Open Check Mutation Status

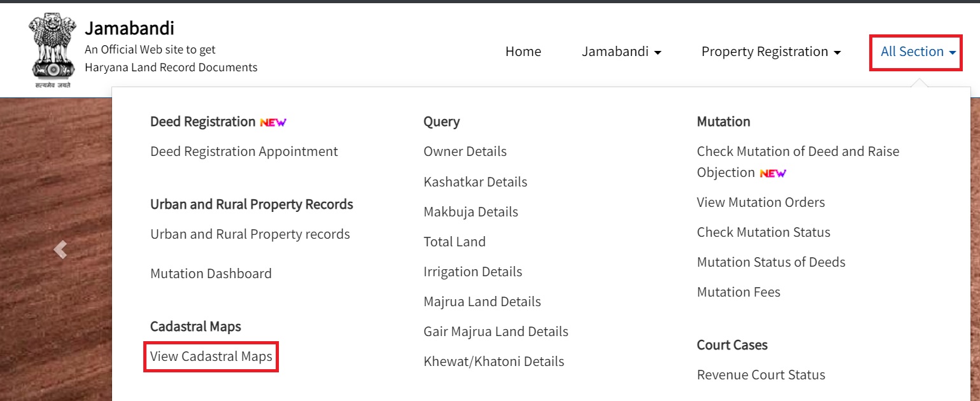763,232
